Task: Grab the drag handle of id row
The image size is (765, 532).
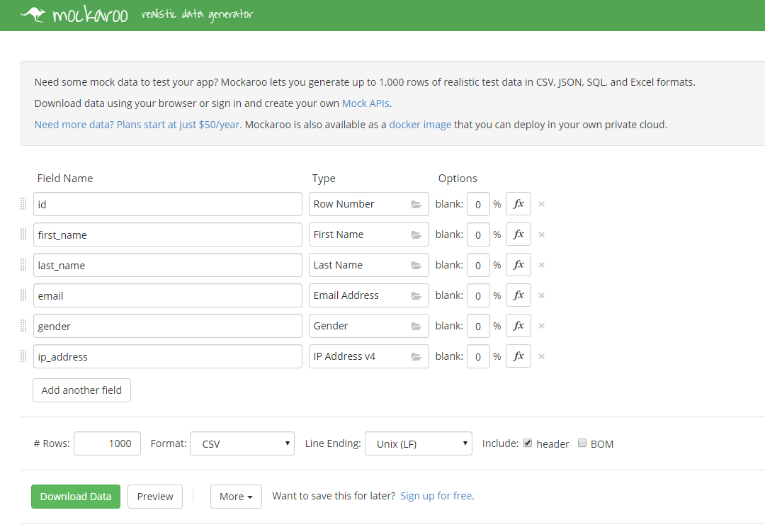Action: 23,204
